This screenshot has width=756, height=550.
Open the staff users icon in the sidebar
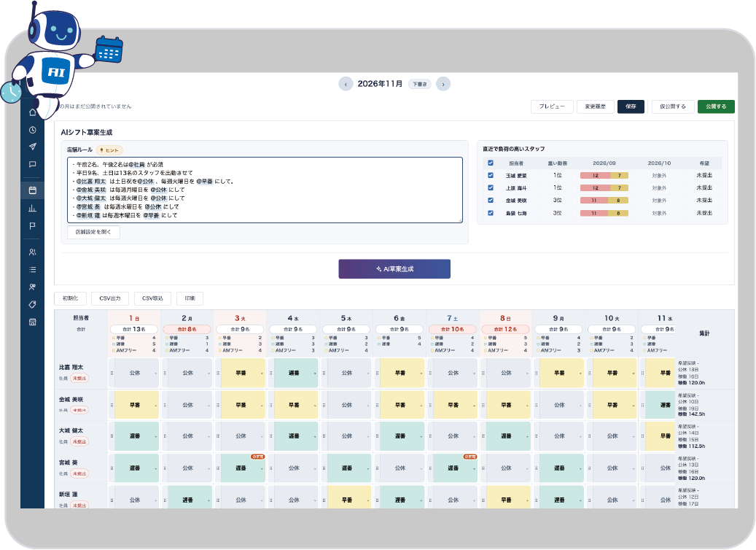click(32, 252)
